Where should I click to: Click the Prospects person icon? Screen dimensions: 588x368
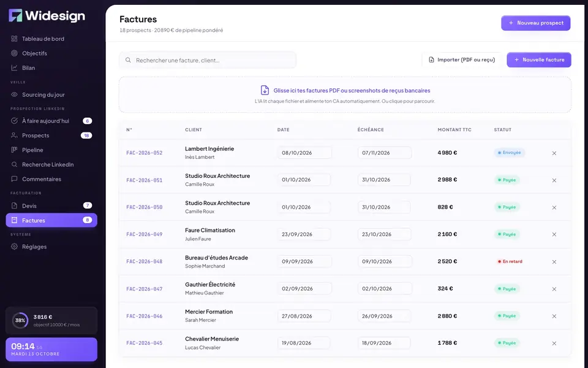(x=14, y=135)
